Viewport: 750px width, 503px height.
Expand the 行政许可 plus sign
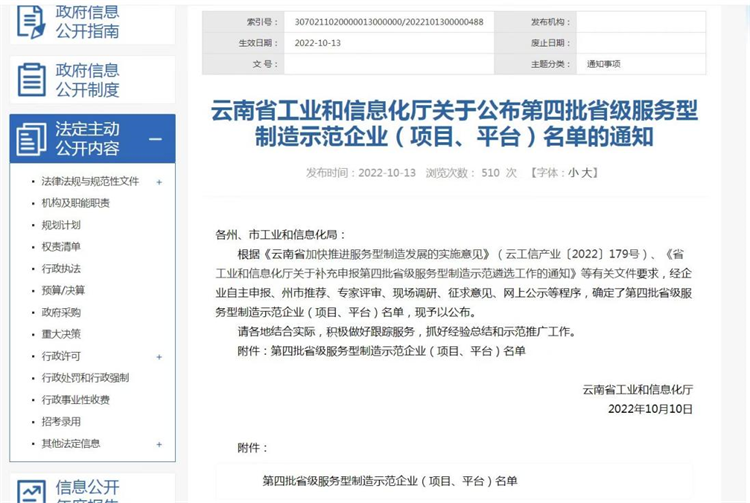tap(159, 356)
